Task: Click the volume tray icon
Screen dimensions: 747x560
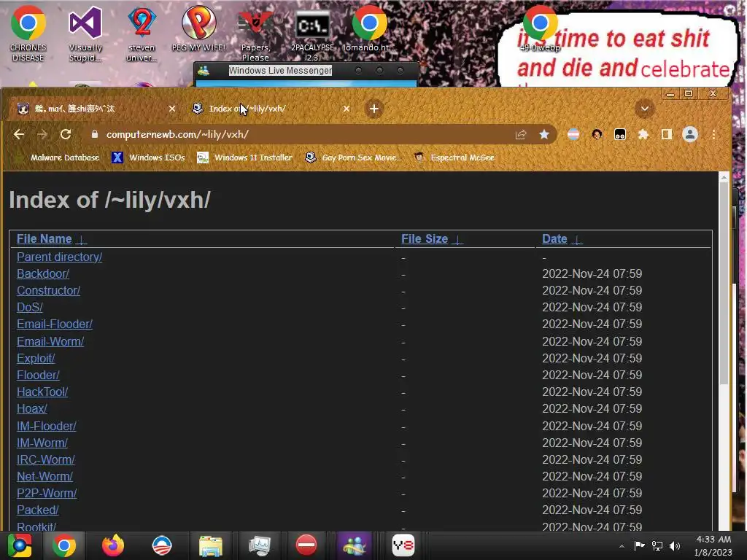Action: 675,545
